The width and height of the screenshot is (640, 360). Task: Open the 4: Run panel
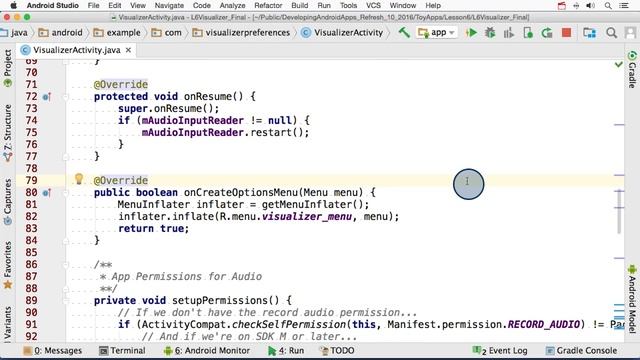286,351
